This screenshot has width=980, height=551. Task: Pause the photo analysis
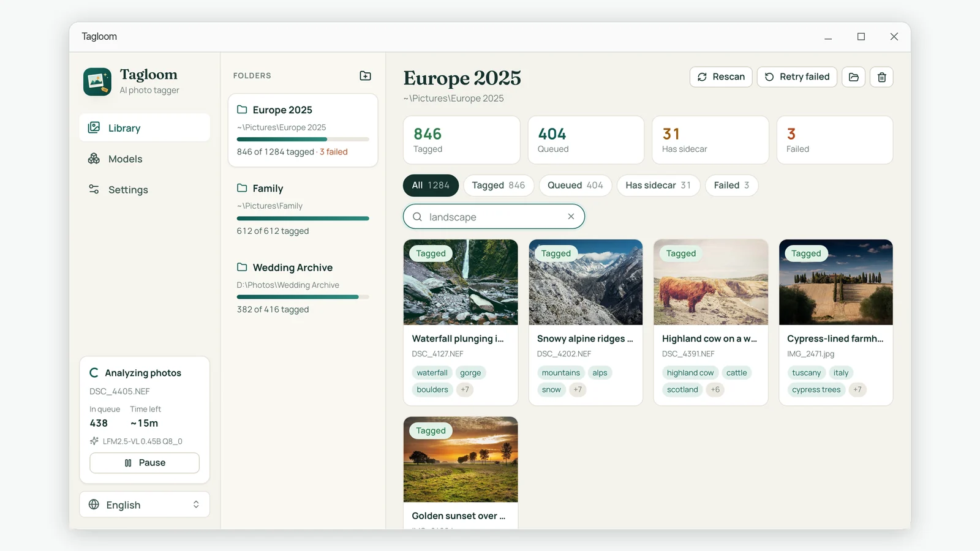pyautogui.click(x=145, y=463)
